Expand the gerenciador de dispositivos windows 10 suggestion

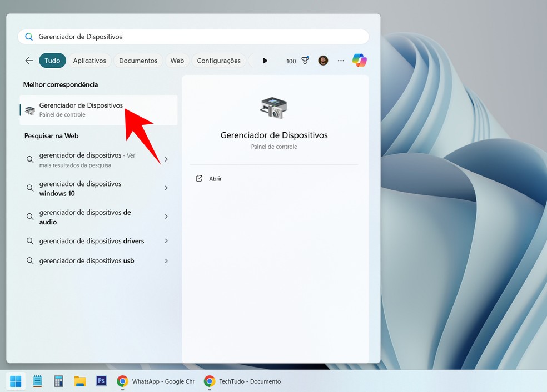[x=166, y=188]
